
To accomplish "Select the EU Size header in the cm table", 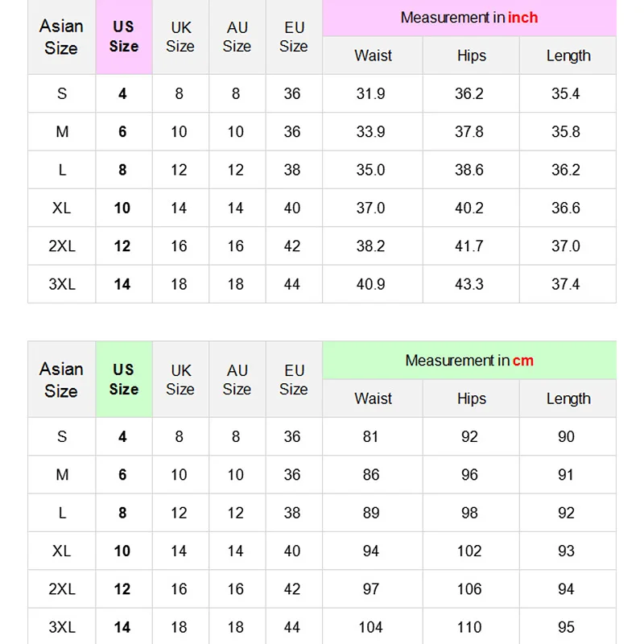I will [x=294, y=379].
